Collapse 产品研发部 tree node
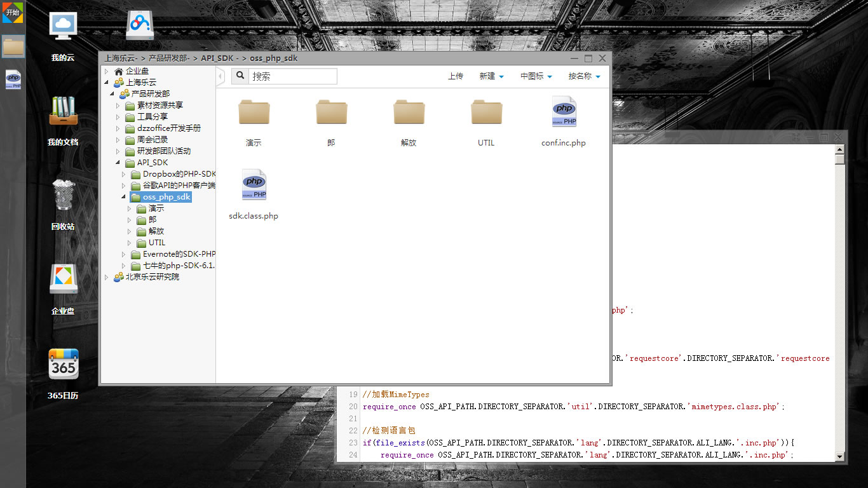This screenshot has height=488, width=868. point(112,94)
